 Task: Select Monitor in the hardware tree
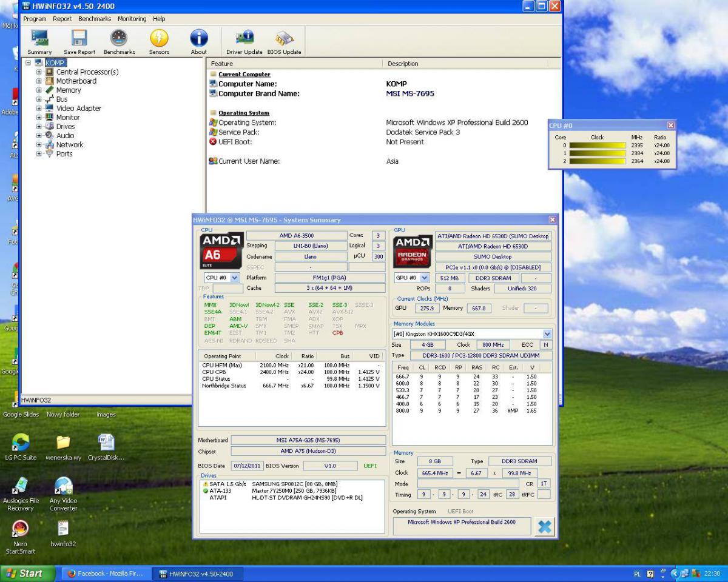pos(68,118)
